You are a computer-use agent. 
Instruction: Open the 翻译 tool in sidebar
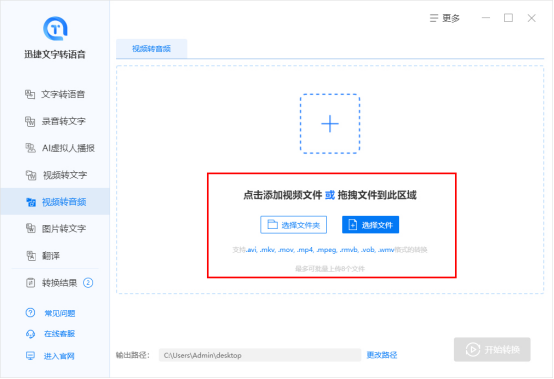pos(43,255)
